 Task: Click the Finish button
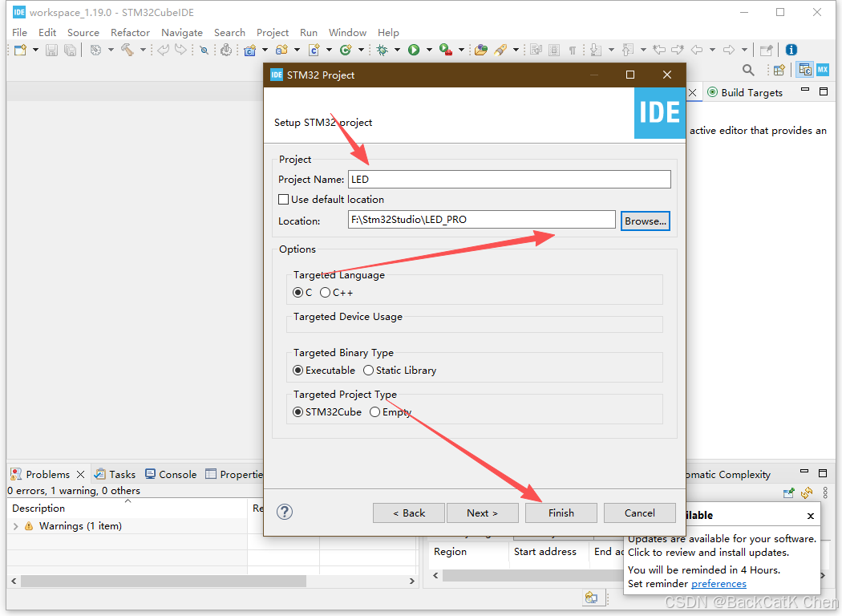[561, 513]
